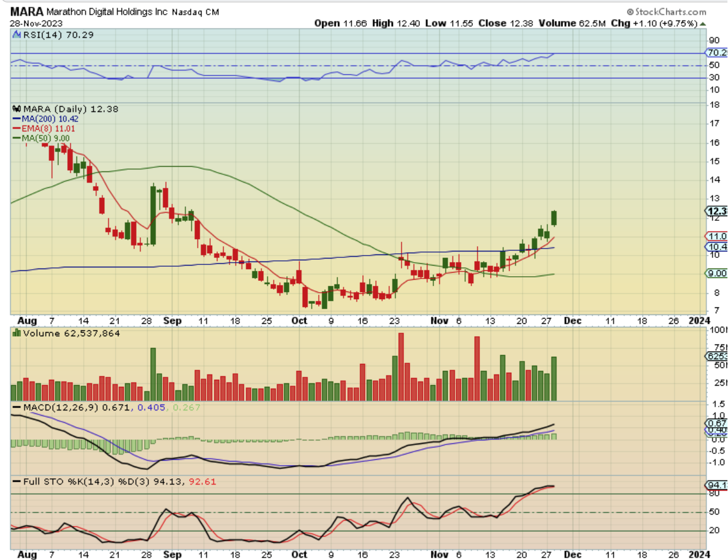The image size is (728, 560).
Task: Click the latest green candlestick near 12.38
Action: click(554, 217)
